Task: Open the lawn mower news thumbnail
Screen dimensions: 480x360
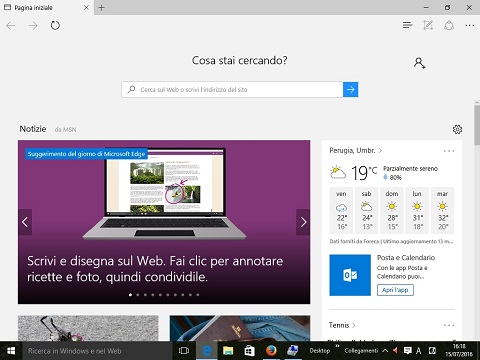Action: point(88,328)
